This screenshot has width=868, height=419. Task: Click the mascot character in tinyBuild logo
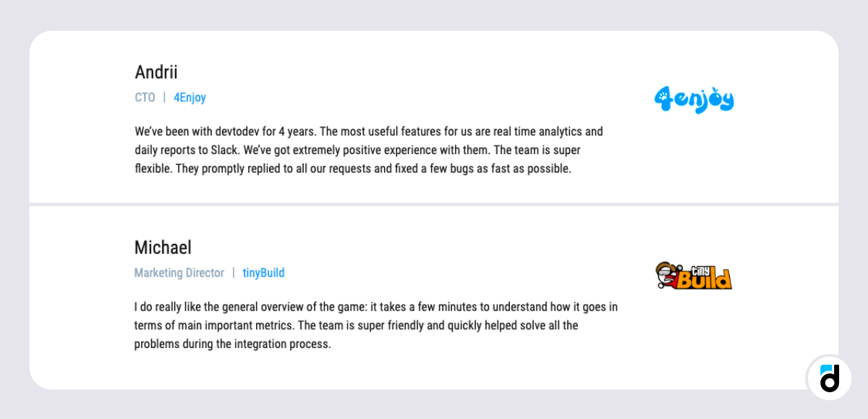(x=665, y=276)
